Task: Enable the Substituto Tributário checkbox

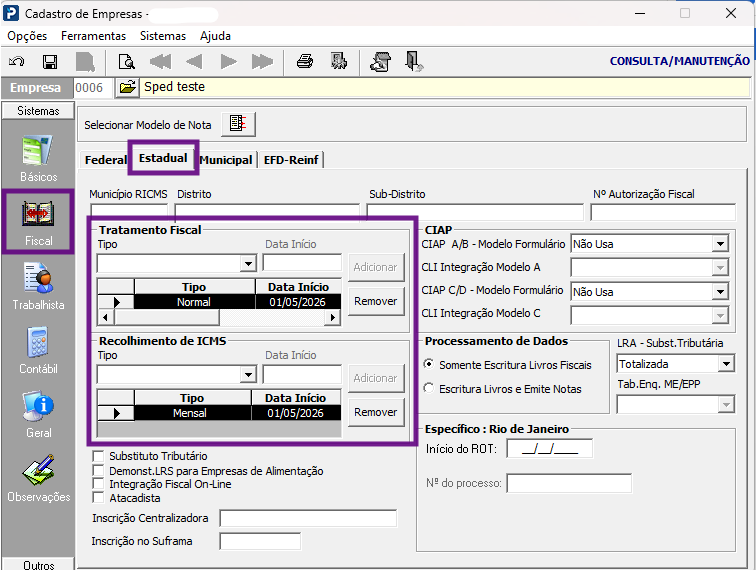Action: coord(98,456)
